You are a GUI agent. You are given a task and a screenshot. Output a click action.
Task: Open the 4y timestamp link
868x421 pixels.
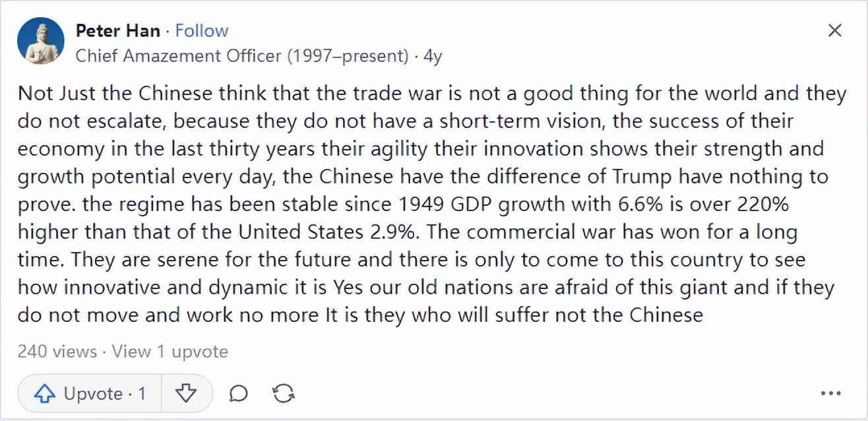(433, 56)
